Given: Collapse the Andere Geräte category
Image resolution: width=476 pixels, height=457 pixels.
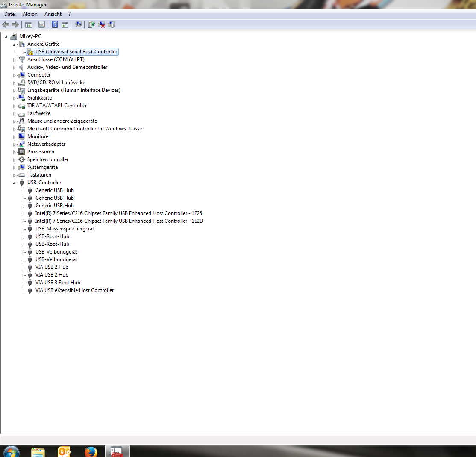Looking at the screenshot, I should 14,44.
